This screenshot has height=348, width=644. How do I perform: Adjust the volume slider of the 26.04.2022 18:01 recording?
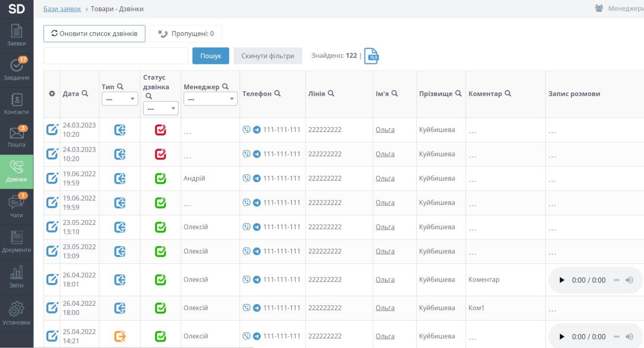point(617,280)
